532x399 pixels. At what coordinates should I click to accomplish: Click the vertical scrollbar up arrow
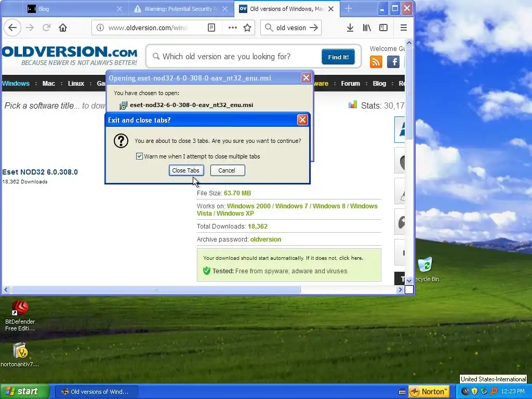tap(409, 43)
